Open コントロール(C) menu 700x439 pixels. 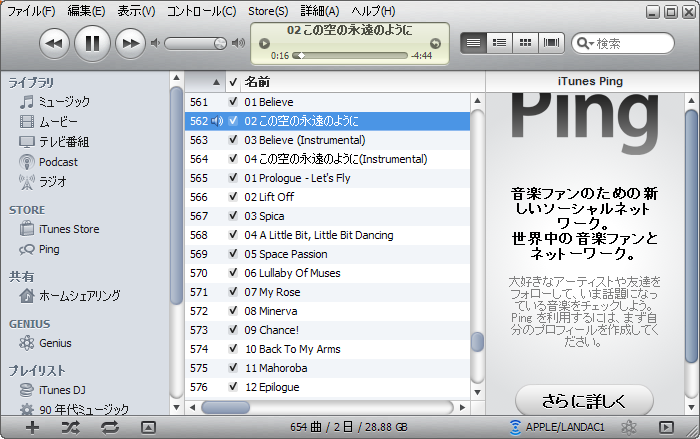coord(201,11)
